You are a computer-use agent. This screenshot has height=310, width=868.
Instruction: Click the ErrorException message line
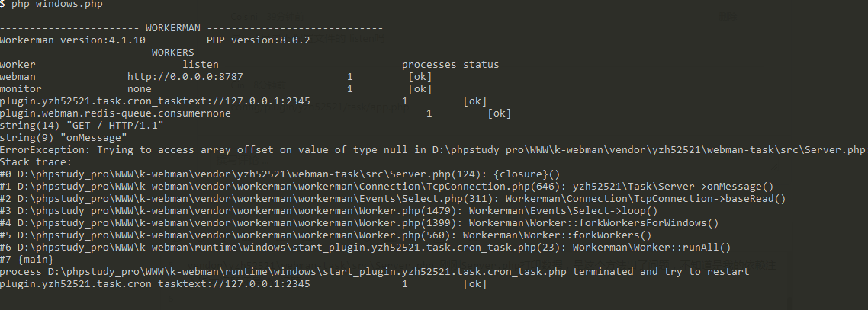[x=433, y=150]
